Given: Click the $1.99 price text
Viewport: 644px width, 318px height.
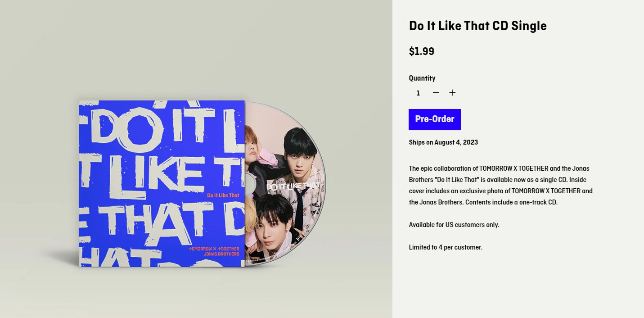Looking at the screenshot, I should [421, 51].
